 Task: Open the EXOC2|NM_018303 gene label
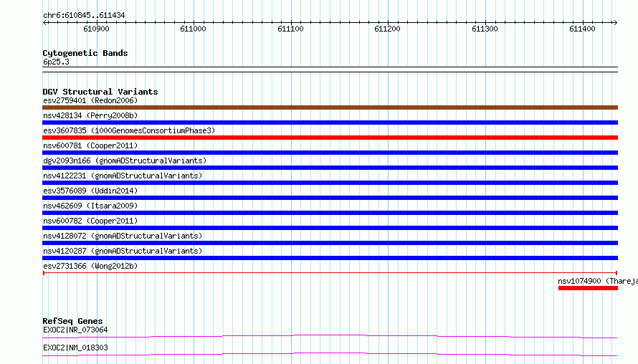[75, 348]
